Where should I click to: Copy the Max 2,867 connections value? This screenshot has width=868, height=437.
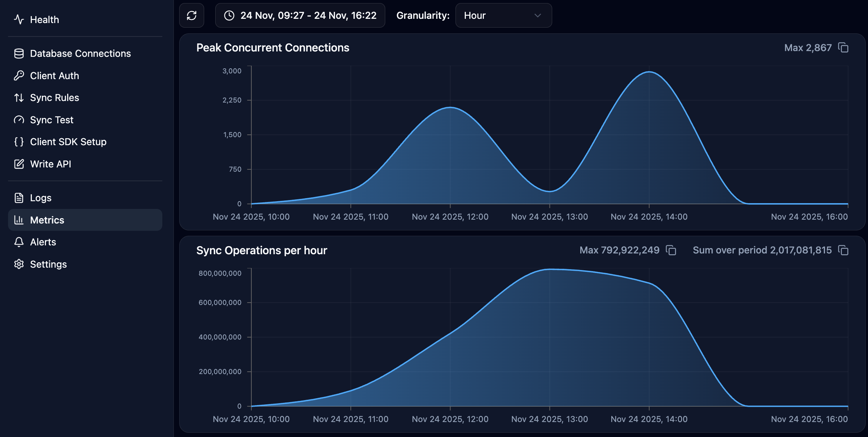[843, 48]
